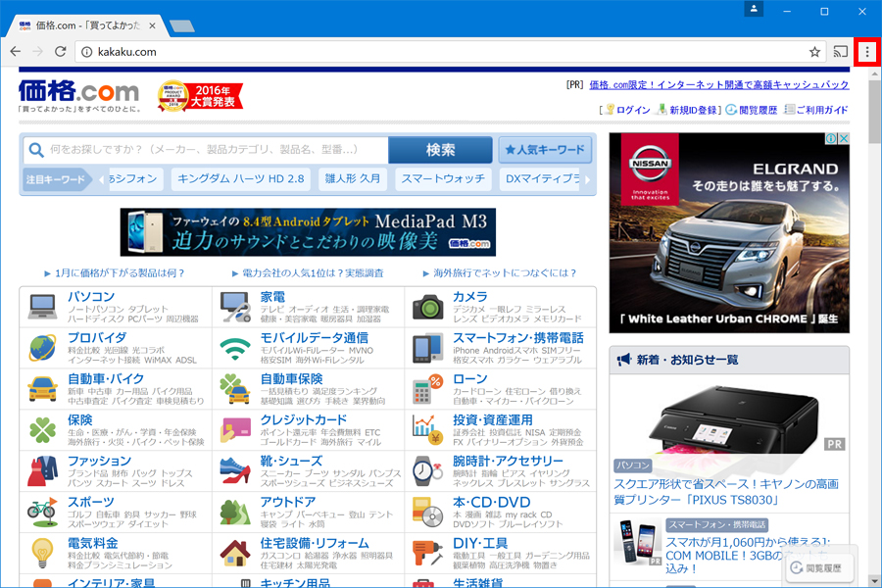882x588 pixels.
Task: Click the カメラ camera icon
Action: pos(428,307)
